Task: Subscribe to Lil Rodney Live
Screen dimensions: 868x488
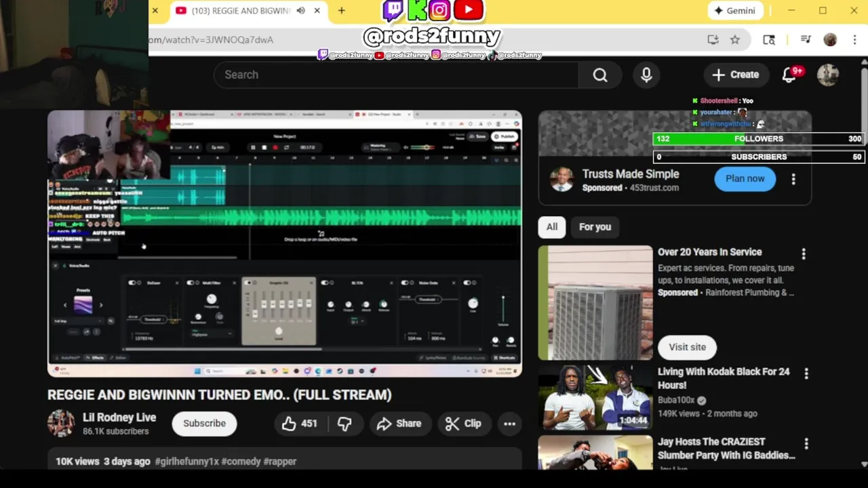Action: point(204,424)
